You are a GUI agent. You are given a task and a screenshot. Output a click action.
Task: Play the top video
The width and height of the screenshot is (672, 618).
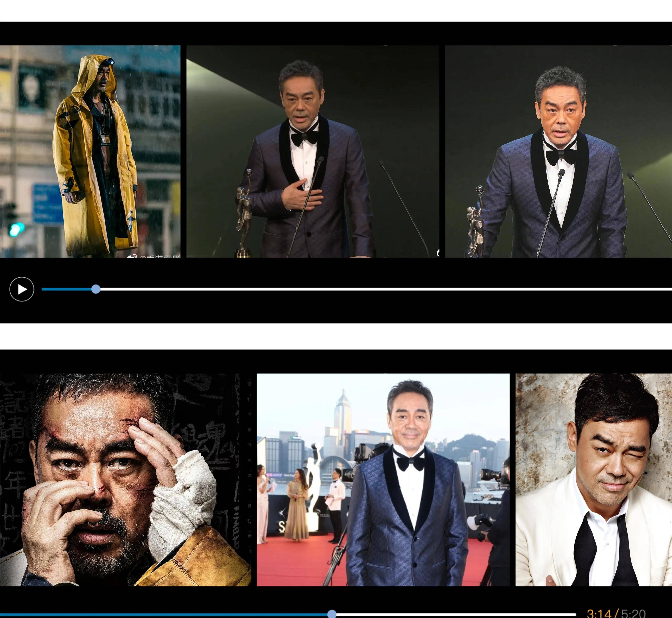click(x=22, y=289)
